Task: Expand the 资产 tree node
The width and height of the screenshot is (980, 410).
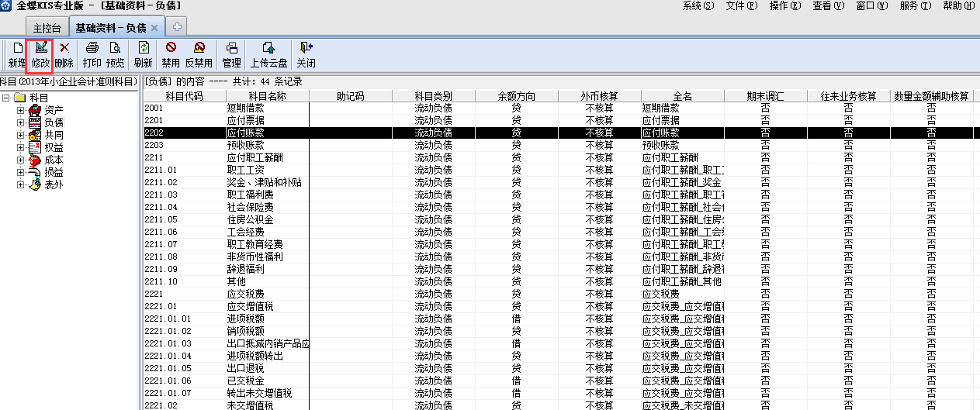Action: tap(21, 110)
